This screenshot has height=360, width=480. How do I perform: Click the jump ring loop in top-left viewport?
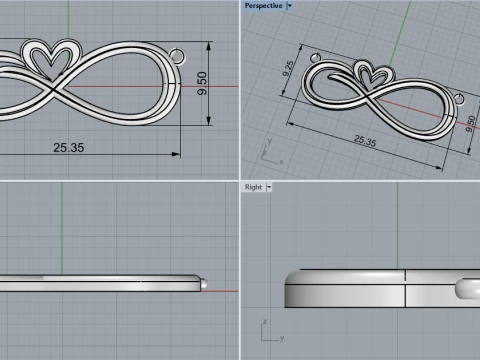click(177, 56)
